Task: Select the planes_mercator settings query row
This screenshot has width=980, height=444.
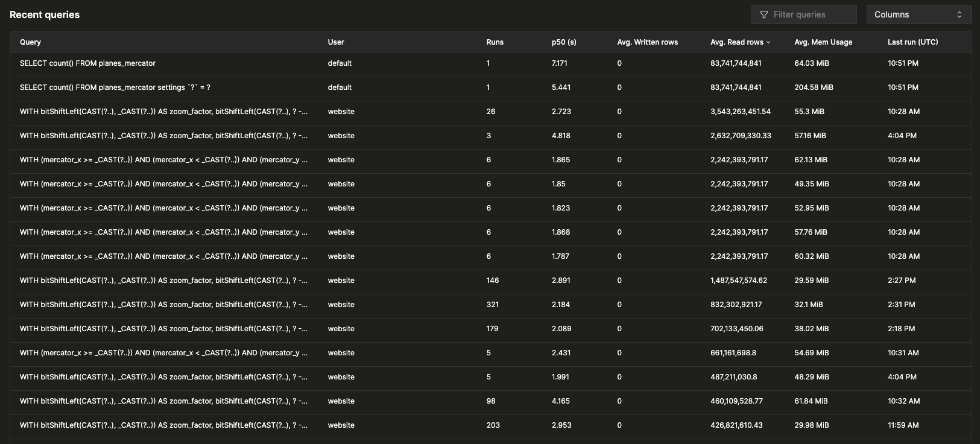Action: pyautogui.click(x=115, y=87)
